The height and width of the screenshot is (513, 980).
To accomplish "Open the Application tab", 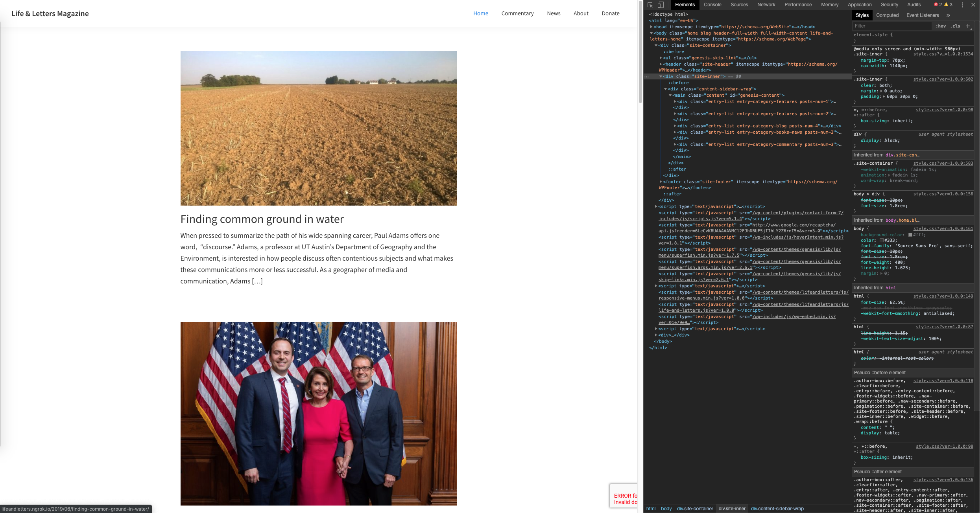I will click(x=860, y=5).
